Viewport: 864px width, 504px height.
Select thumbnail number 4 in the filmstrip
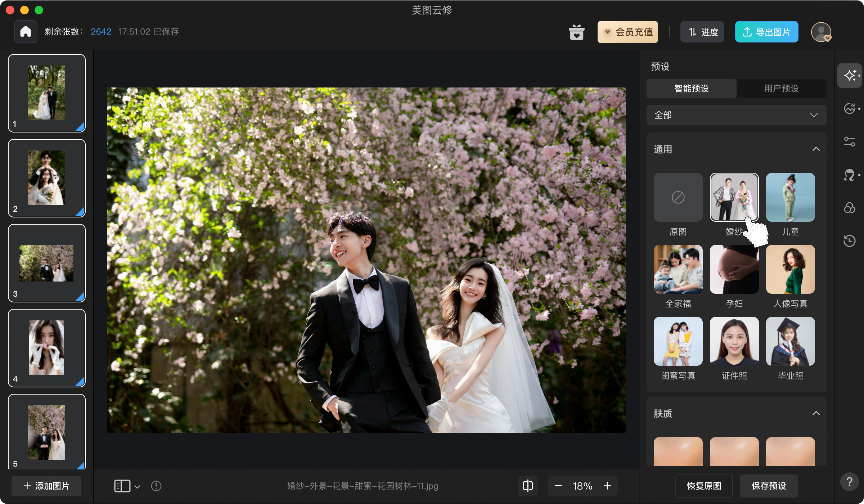click(46, 348)
